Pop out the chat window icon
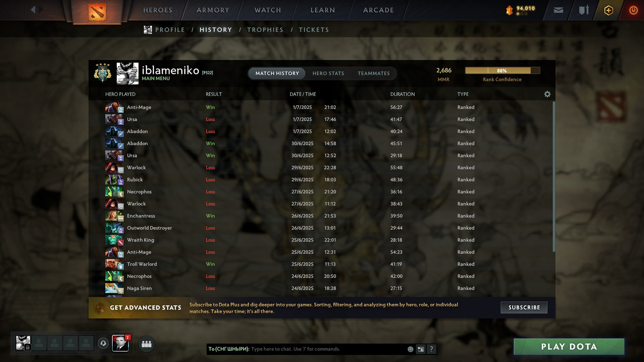The image size is (644, 362). [x=421, y=349]
